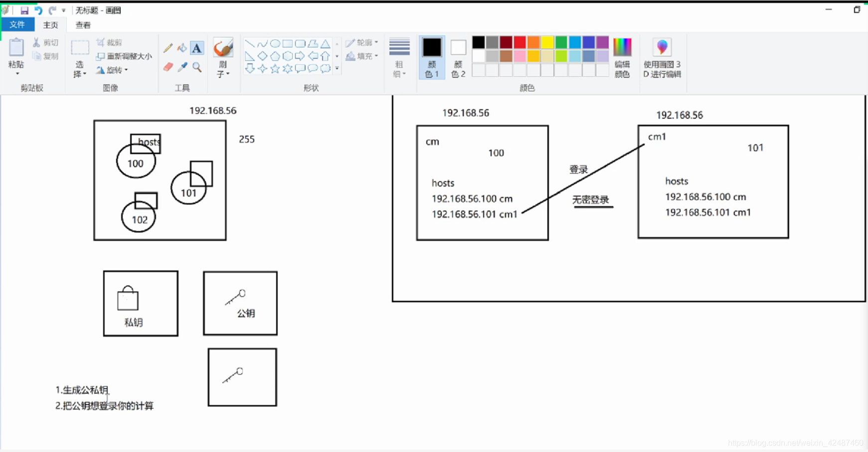Open Customize Quick Access Toolbar arrow
Screen dimensions: 868x452
[x=63, y=10]
